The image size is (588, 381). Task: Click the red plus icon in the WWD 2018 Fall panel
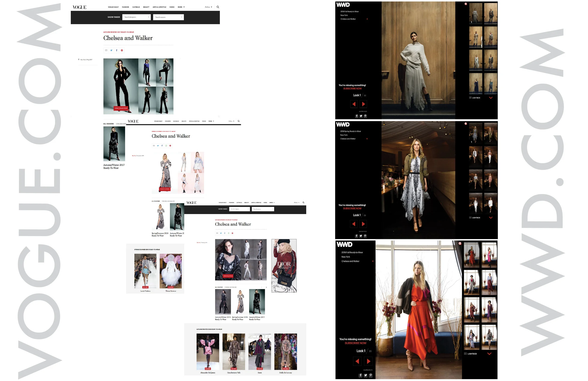point(466,4)
